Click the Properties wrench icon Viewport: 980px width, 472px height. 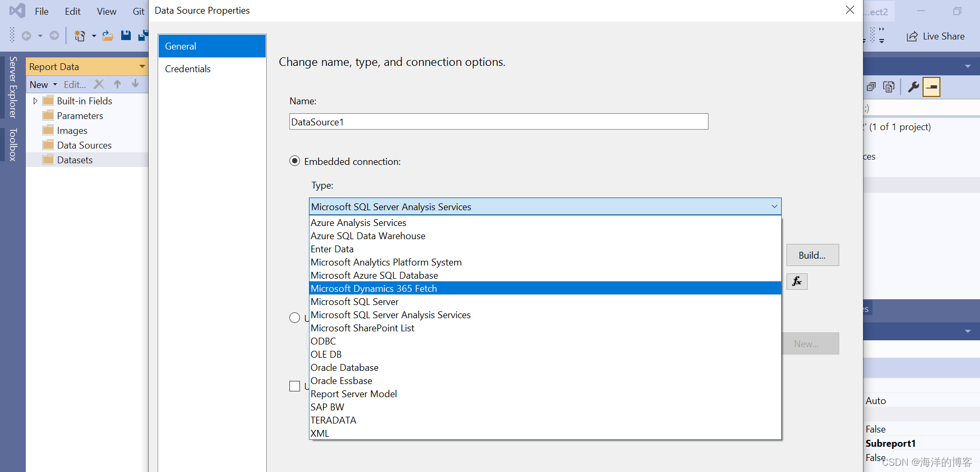[x=914, y=87]
